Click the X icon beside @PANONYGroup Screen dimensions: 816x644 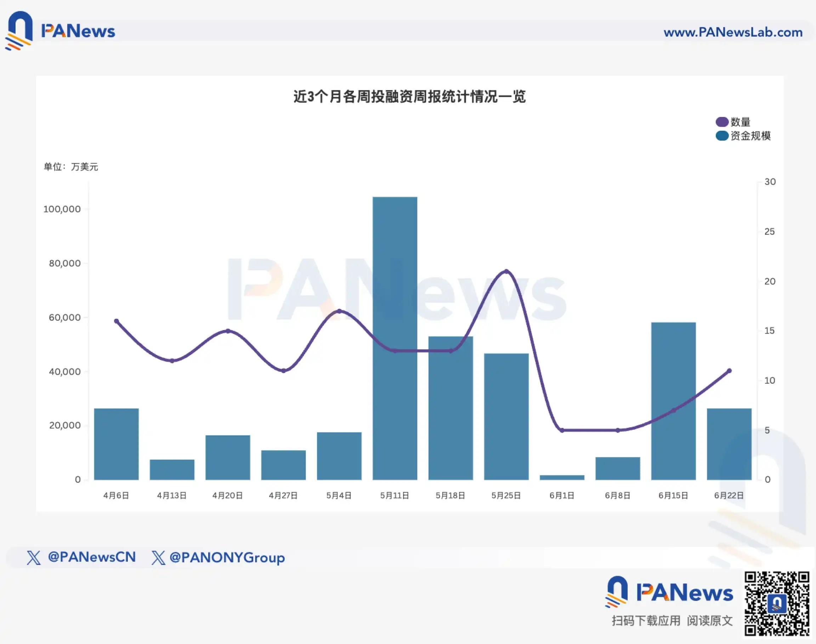(158, 557)
